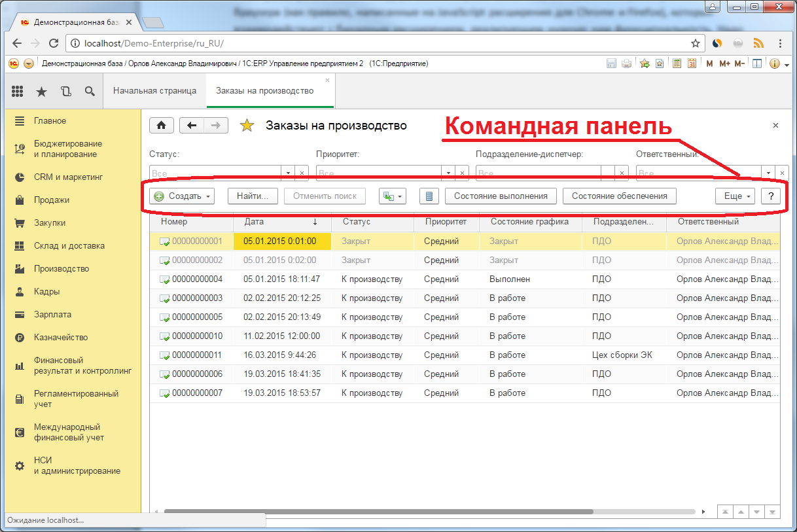Select order row 00000000011
797x532 pixels.
point(197,355)
